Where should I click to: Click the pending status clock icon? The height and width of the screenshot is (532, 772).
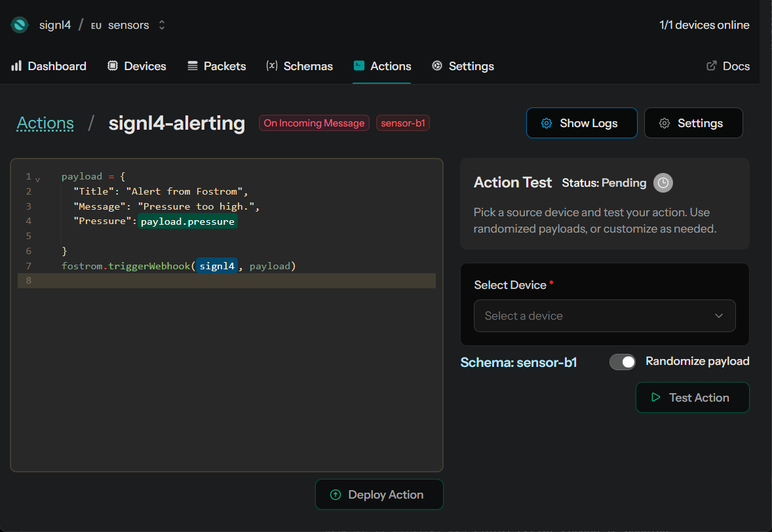[663, 183]
